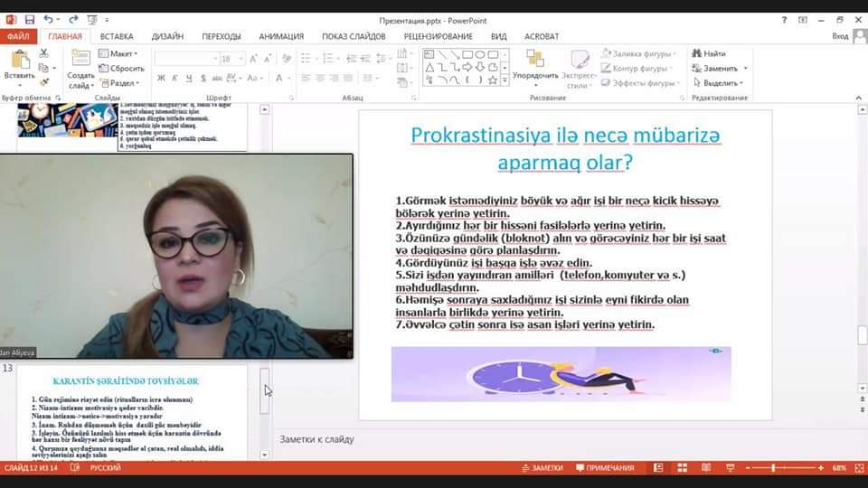Click the Найти find button

tap(709, 53)
